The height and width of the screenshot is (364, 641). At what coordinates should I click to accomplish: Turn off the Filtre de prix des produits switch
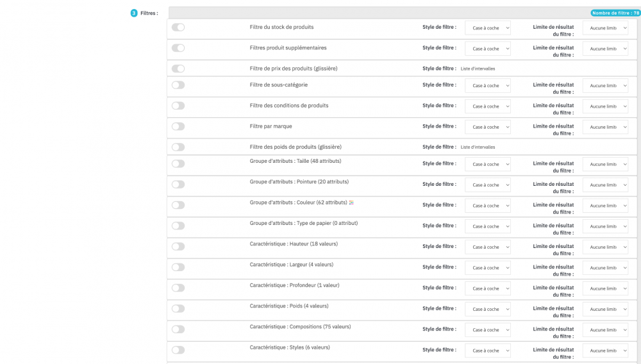point(178,69)
